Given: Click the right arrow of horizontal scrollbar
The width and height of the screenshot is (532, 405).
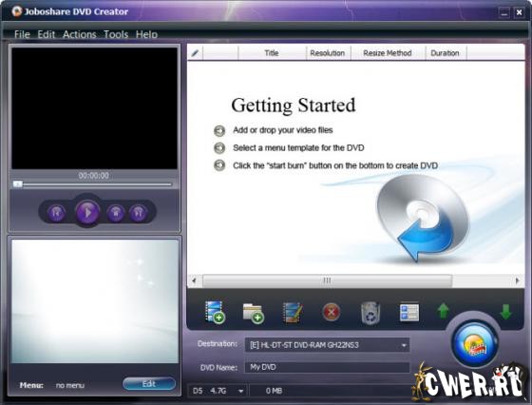Looking at the screenshot, I should pyautogui.click(x=518, y=280).
